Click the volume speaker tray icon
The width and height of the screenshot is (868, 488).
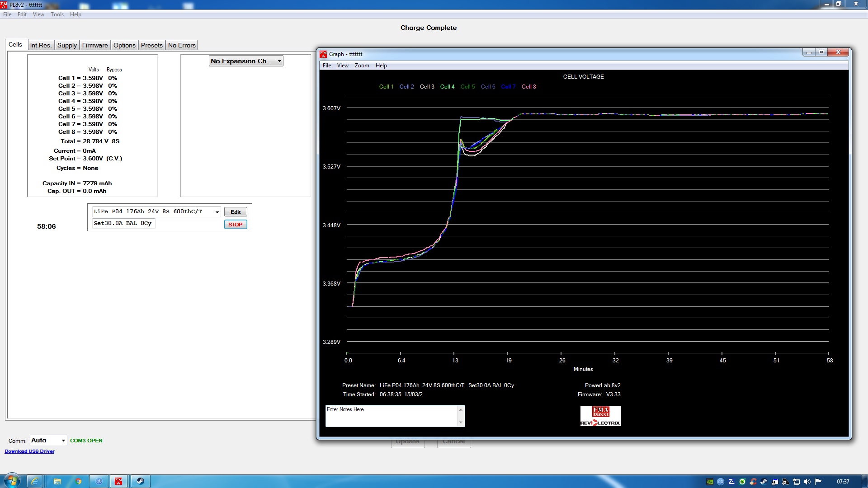point(807,482)
